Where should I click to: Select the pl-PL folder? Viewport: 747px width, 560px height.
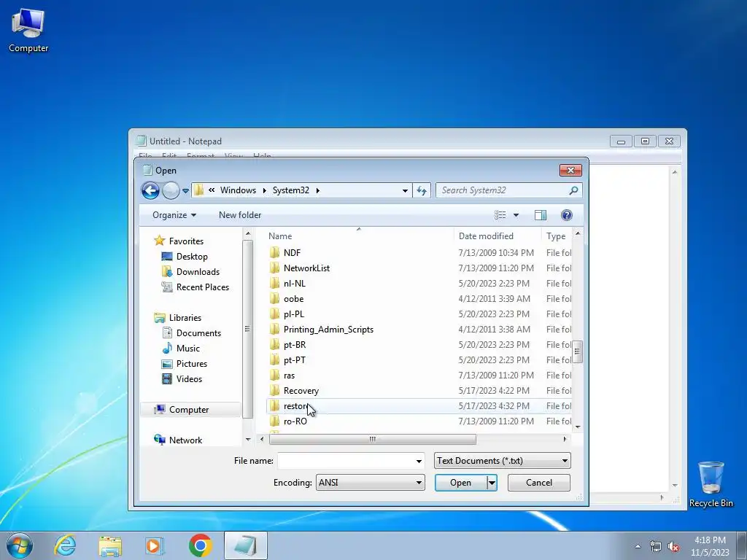pos(293,314)
